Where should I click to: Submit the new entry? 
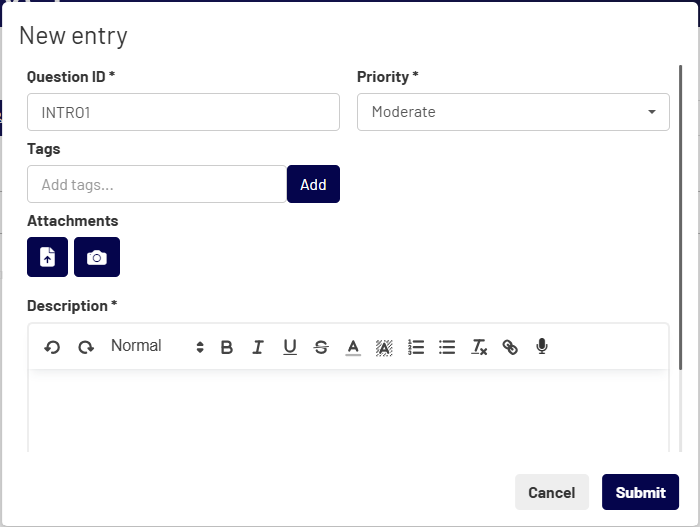coord(640,492)
